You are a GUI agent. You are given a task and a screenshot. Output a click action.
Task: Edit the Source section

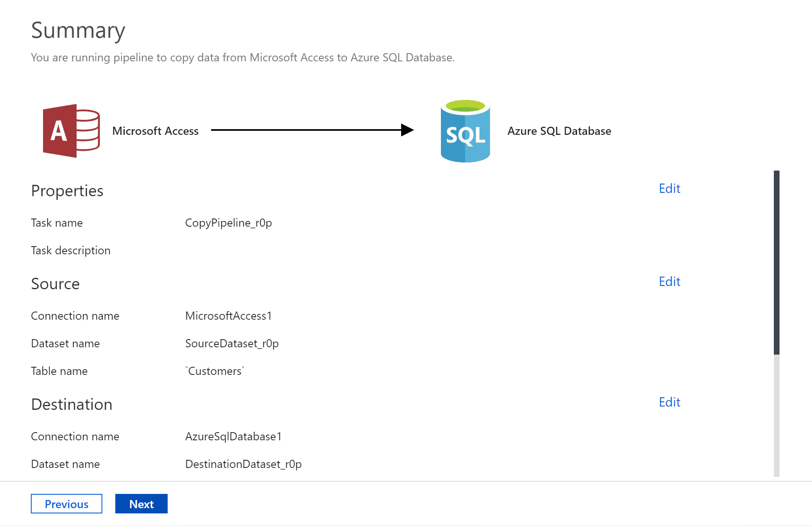click(x=669, y=281)
